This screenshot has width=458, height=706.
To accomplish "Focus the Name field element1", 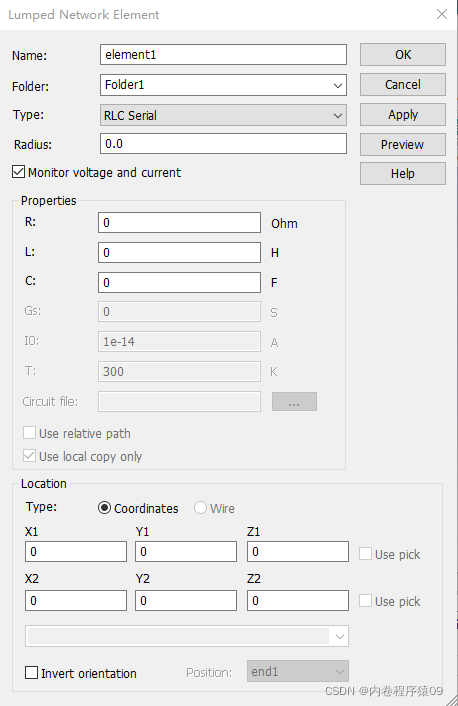I will tap(223, 54).
